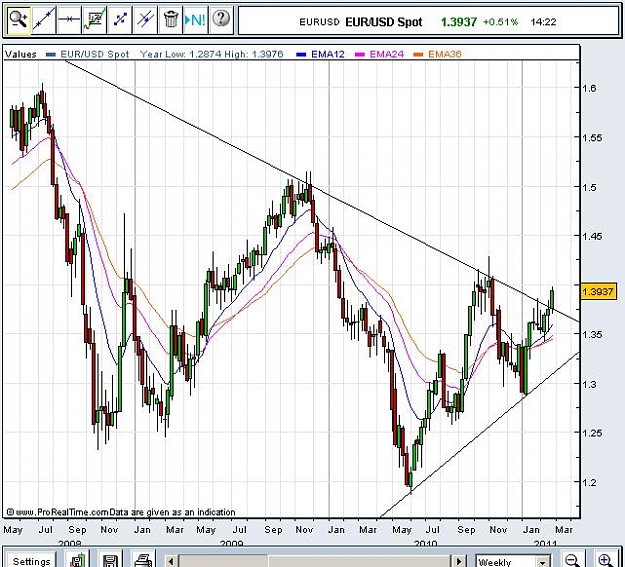Viewport: 625px width, 567px height.
Task: Click the ProRealTime.com data notice
Action: [121, 512]
